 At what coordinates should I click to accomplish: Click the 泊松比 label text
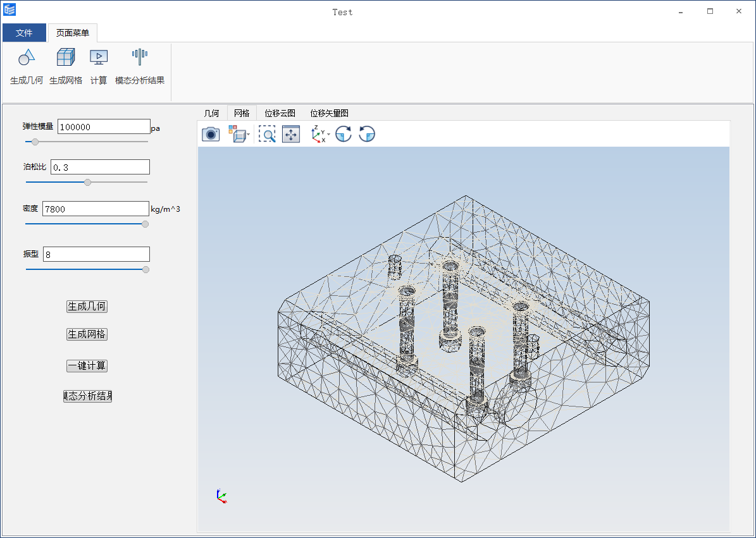point(35,167)
